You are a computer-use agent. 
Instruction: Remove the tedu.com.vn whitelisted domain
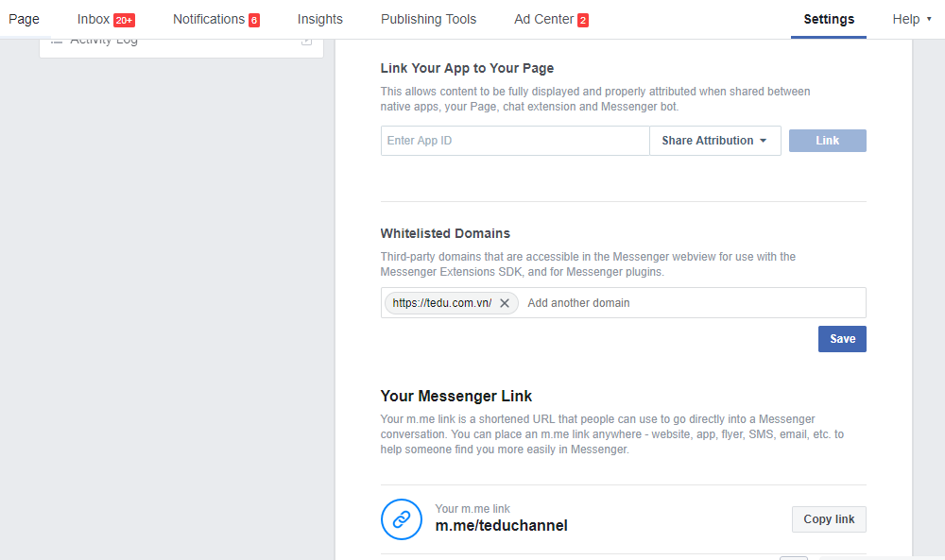pos(505,303)
